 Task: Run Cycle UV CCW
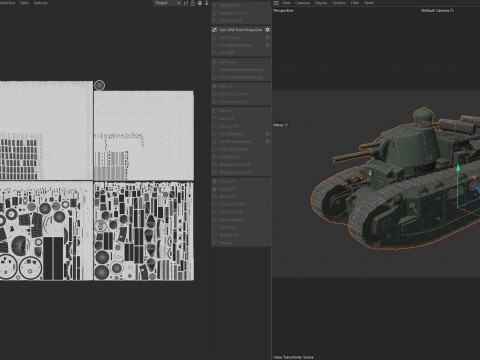[241, 204]
